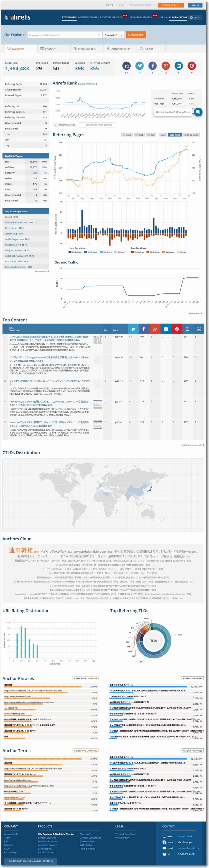This screenshot has width=209, height=868.
Task: Click the first Top Content thumbnail
Action: pyautogui.click(x=98, y=340)
